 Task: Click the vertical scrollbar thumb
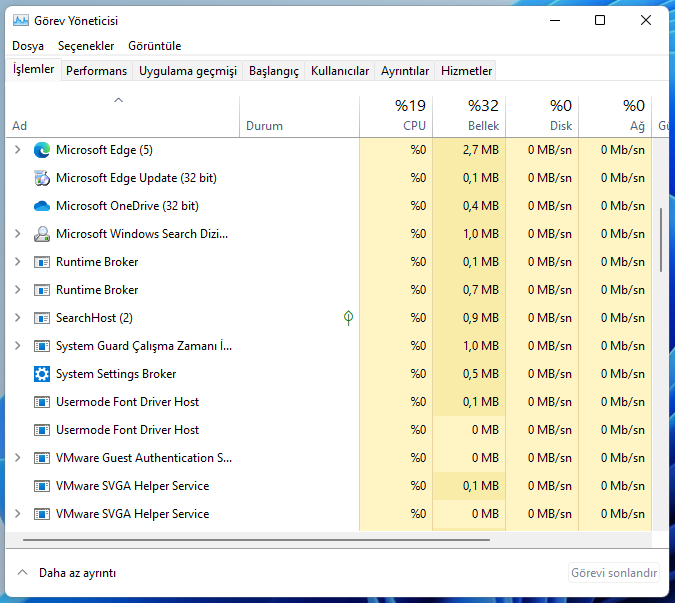(x=661, y=240)
